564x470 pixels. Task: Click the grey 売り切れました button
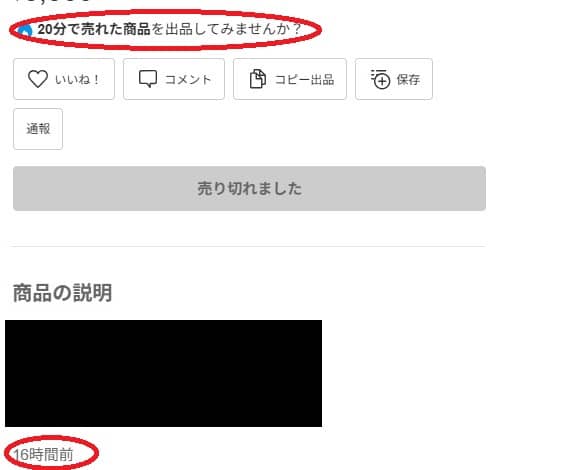249,188
